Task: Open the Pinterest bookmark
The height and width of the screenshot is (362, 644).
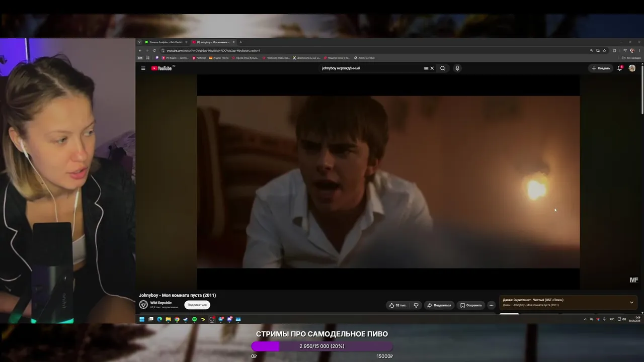Action: [199, 58]
